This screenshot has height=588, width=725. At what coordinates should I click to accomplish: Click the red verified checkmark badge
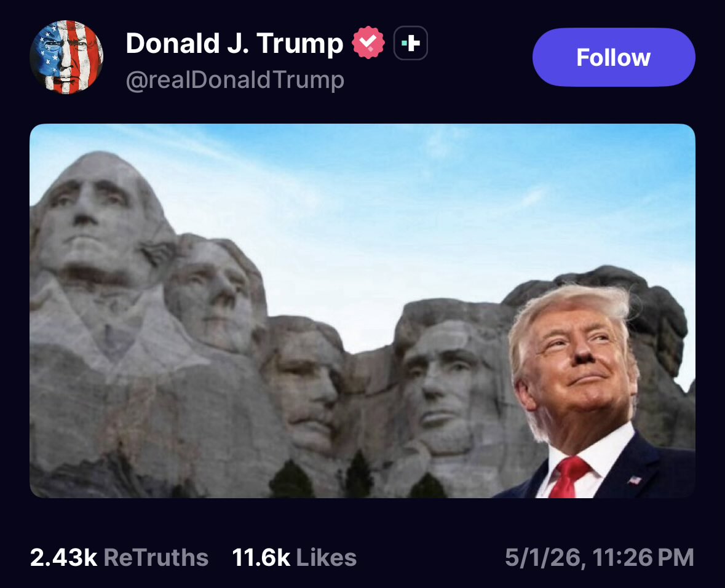coord(368,43)
